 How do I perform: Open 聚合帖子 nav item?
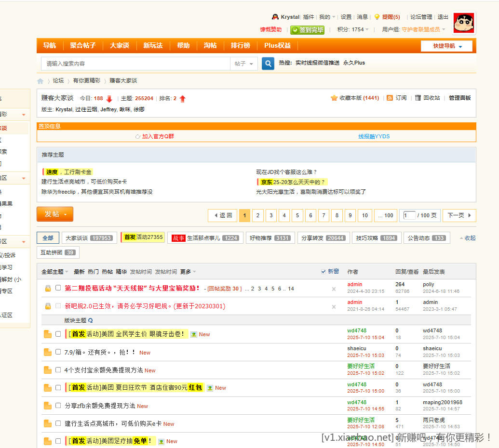pos(83,45)
